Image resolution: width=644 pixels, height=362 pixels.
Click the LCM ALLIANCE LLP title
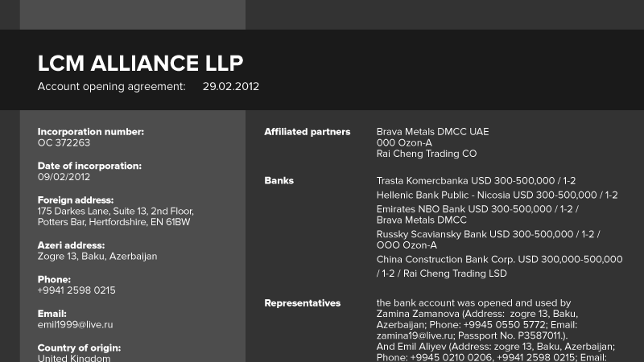pyautogui.click(x=140, y=64)
